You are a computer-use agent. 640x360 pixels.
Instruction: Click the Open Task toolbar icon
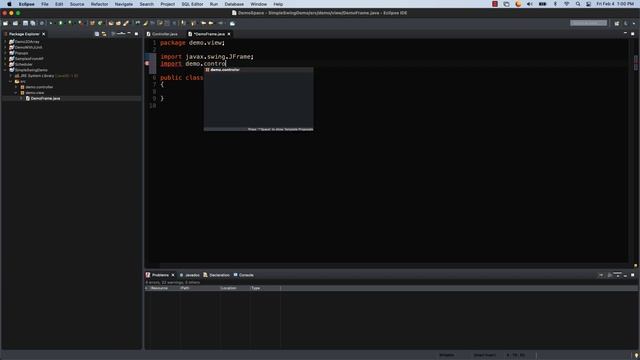[x=118, y=23]
